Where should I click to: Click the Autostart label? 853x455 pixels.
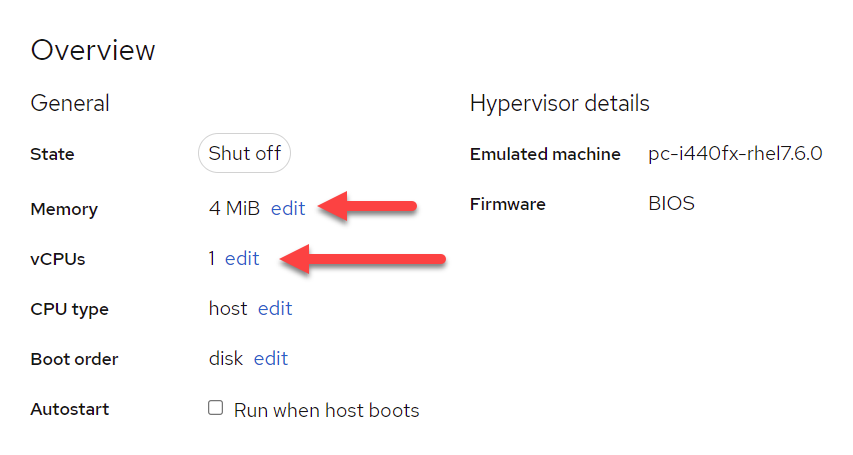70,409
